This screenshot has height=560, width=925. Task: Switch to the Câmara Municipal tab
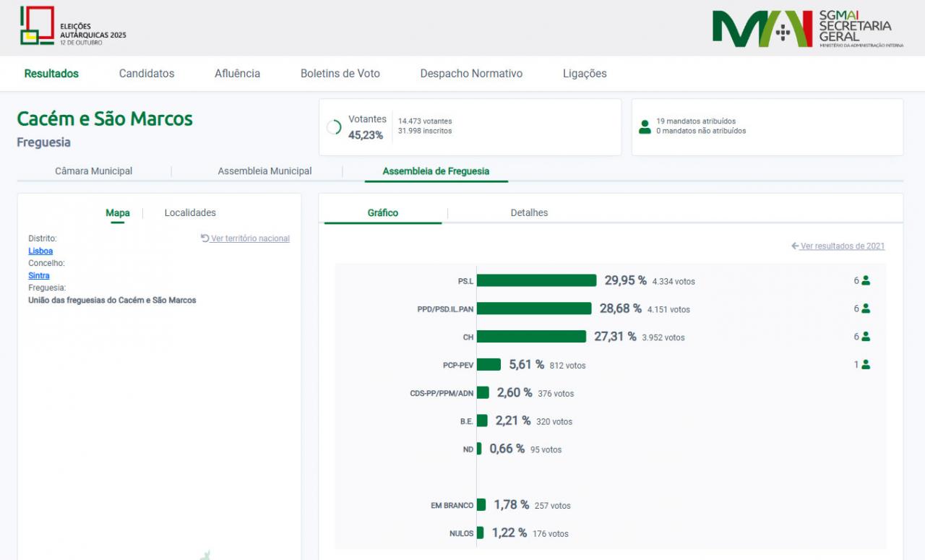(94, 171)
